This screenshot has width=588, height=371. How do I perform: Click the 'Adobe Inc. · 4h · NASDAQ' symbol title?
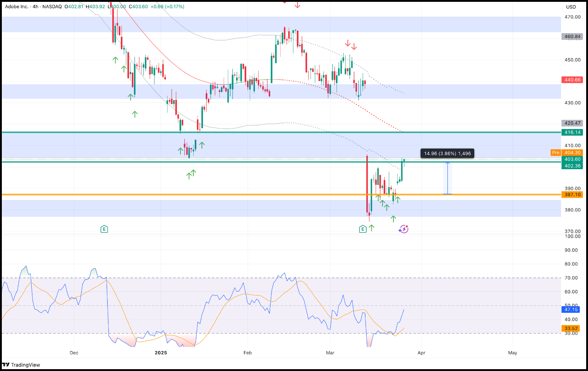[33, 7]
